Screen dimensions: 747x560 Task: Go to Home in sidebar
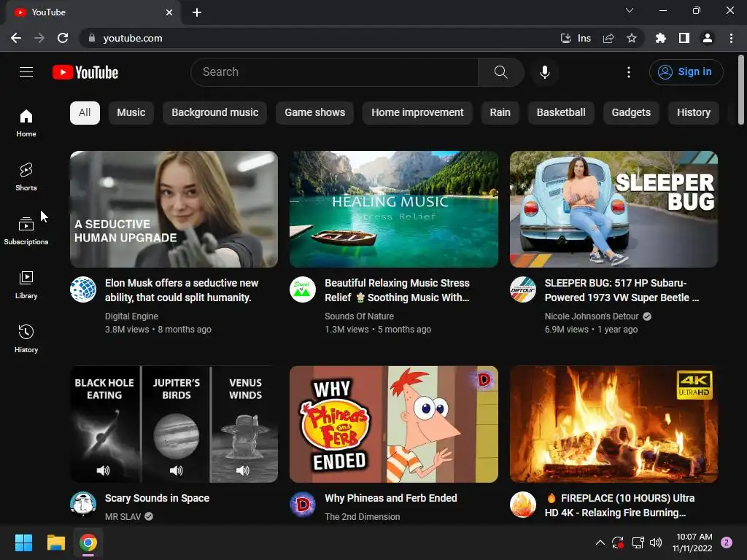point(26,122)
